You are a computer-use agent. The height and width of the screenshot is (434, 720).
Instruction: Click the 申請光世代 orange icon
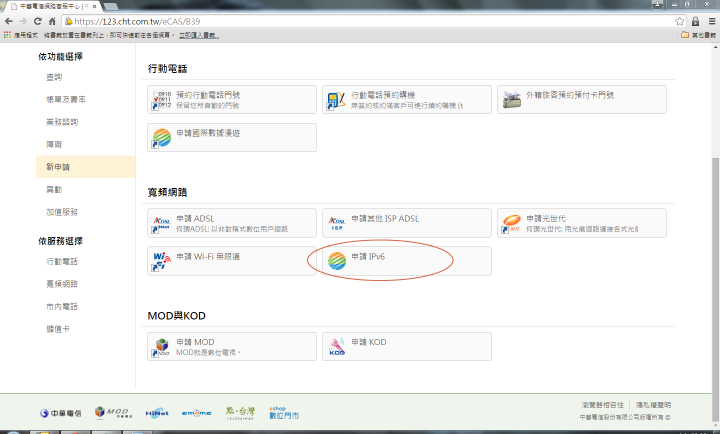(x=512, y=223)
